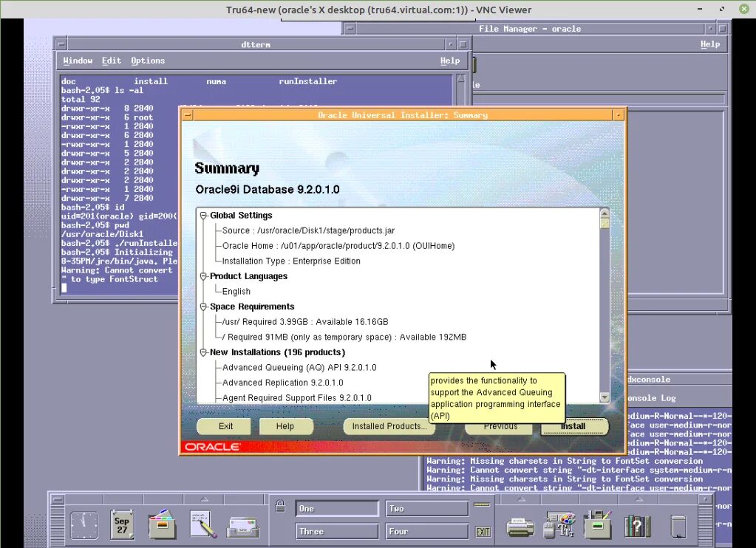Collapse the Global Settings node
The image size is (756, 548).
pos(203,216)
